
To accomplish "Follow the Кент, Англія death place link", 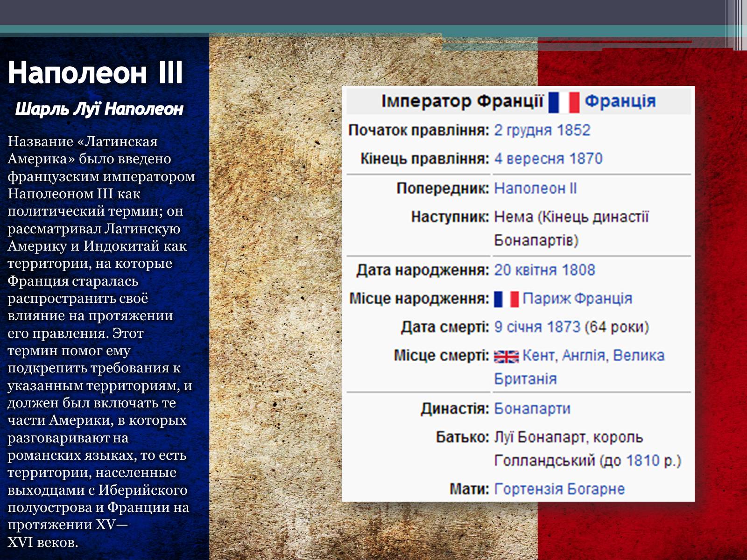I will (564, 356).
